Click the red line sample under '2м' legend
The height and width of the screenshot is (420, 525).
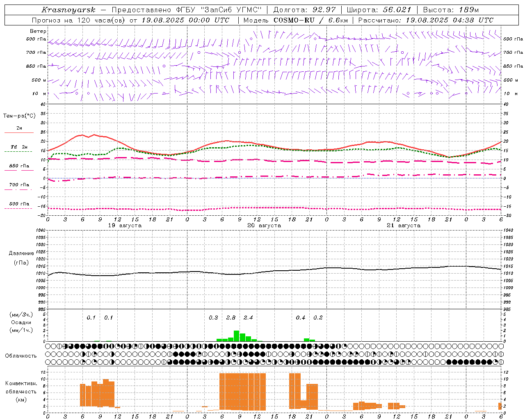pyautogui.click(x=19, y=133)
